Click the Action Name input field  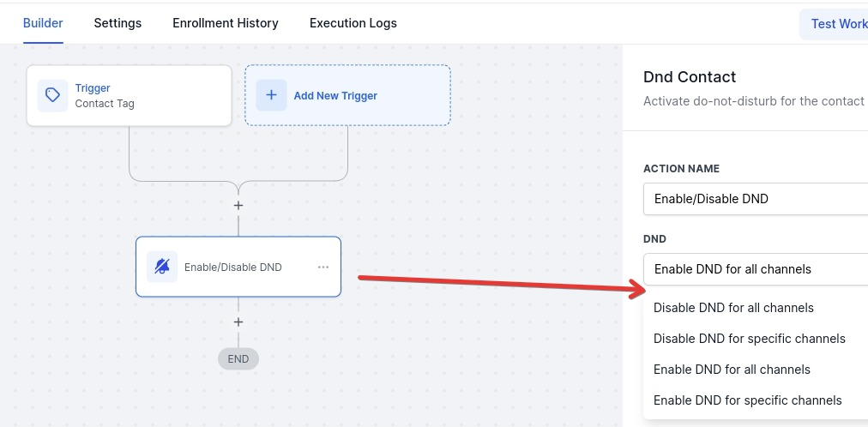click(755, 199)
